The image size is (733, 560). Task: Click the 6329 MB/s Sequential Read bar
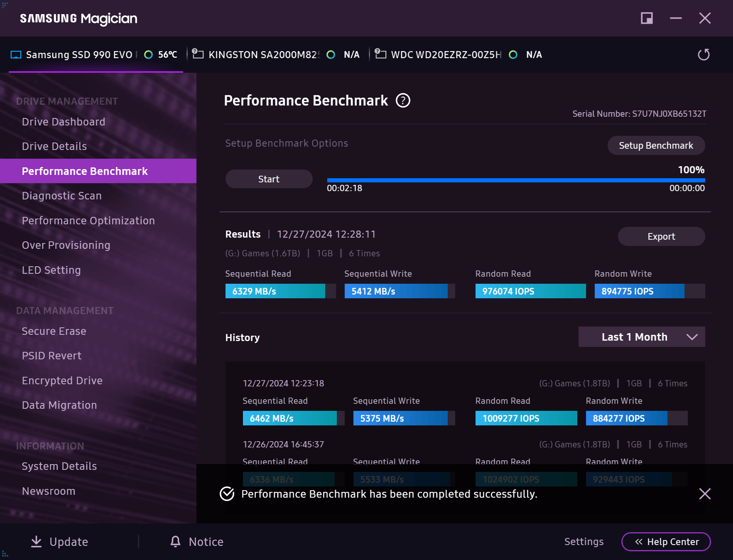(280, 291)
